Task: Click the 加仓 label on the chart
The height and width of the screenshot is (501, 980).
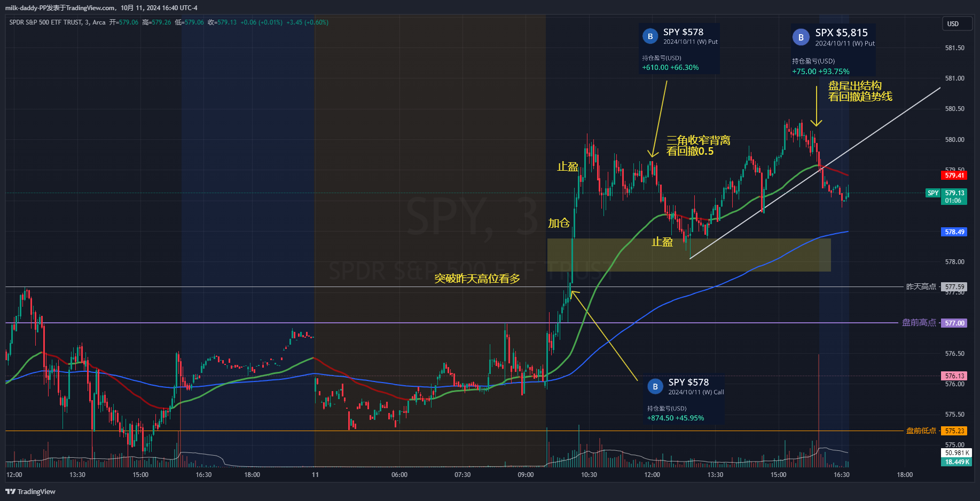Action: 559,223
